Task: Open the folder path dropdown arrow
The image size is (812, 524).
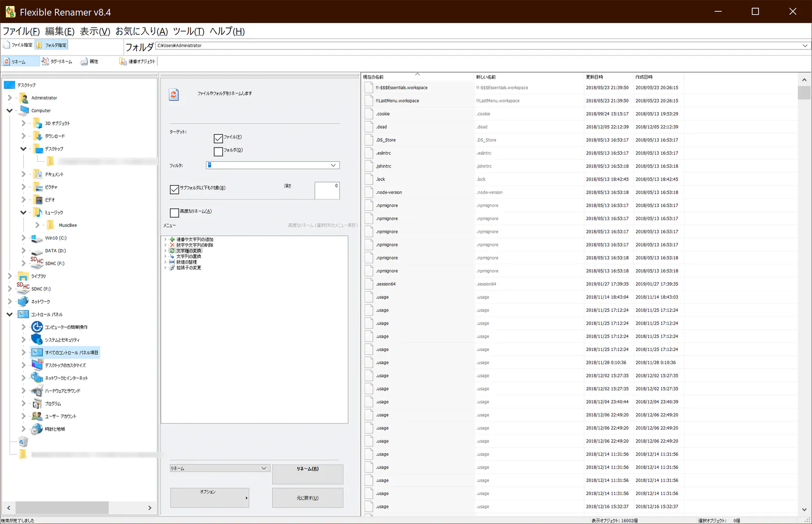Action: click(x=805, y=46)
